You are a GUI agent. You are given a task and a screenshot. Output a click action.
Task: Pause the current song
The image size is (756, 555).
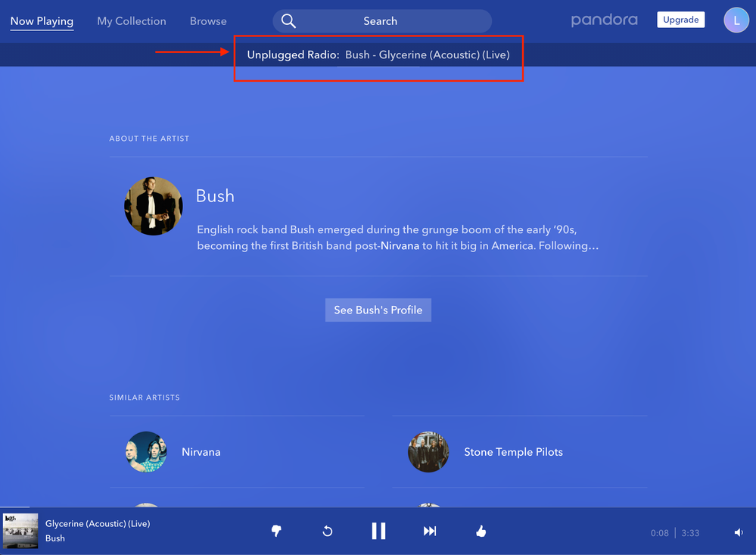pos(378,531)
